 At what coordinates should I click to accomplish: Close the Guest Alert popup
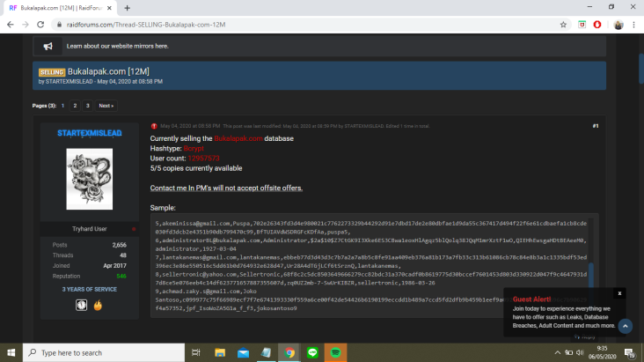[x=619, y=293]
